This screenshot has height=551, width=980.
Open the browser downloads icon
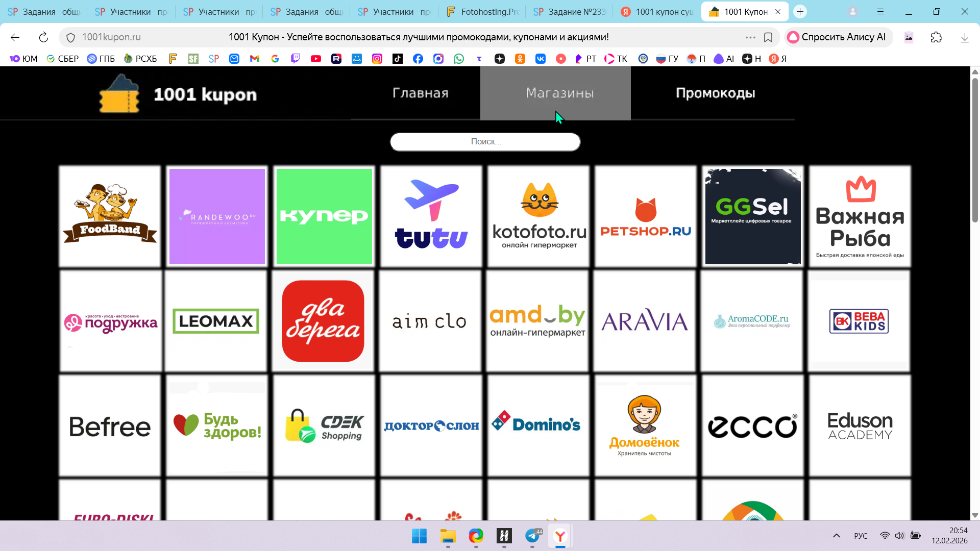tap(964, 37)
